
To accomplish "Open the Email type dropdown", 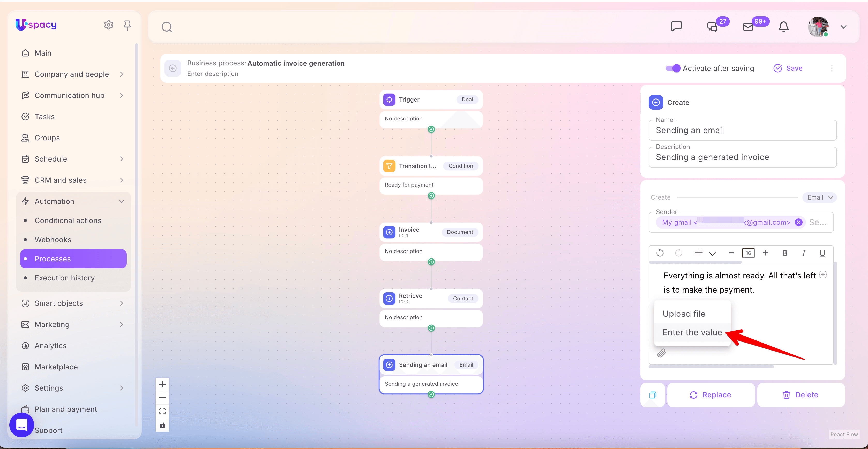I will (819, 197).
